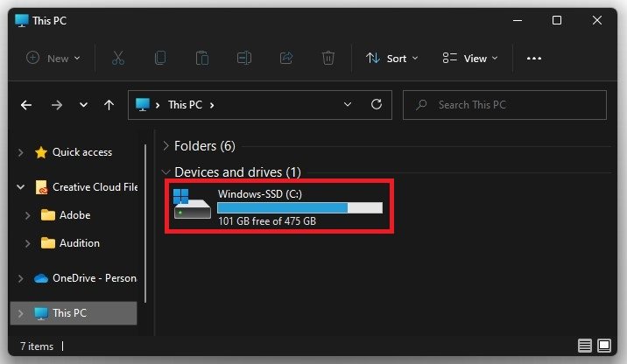Viewport: 627px width, 364px height.
Task: Select the Windows-SSD (C:) drive
Action: pyautogui.click(x=278, y=206)
